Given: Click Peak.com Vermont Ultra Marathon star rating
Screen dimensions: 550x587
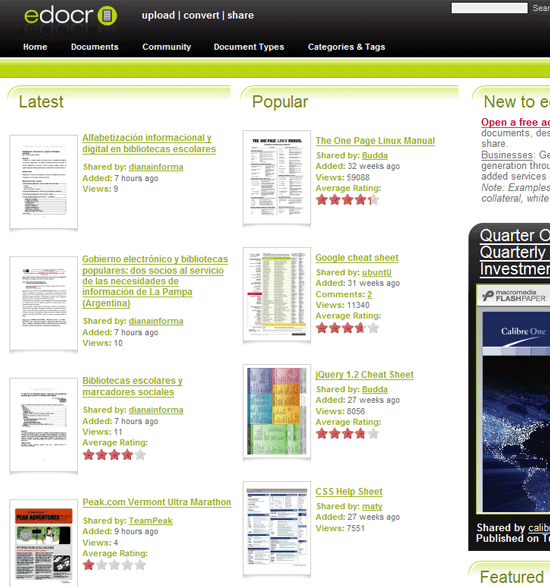Looking at the screenshot, I should [x=114, y=565].
